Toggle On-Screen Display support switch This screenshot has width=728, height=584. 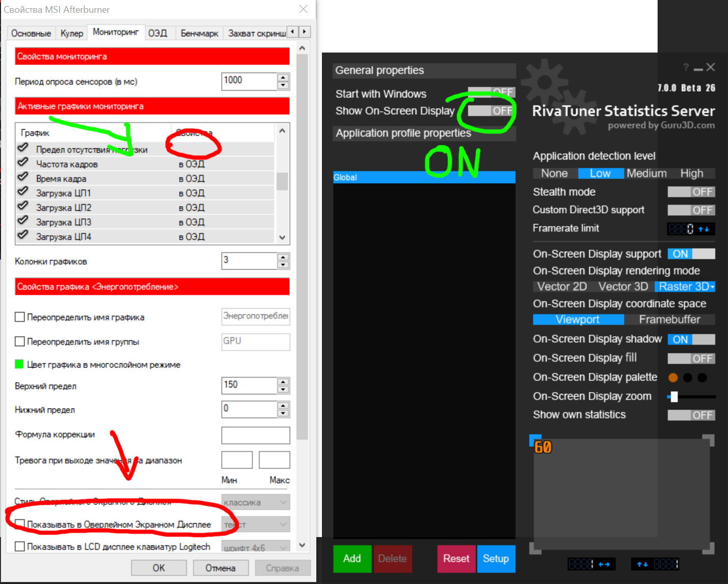(x=691, y=254)
